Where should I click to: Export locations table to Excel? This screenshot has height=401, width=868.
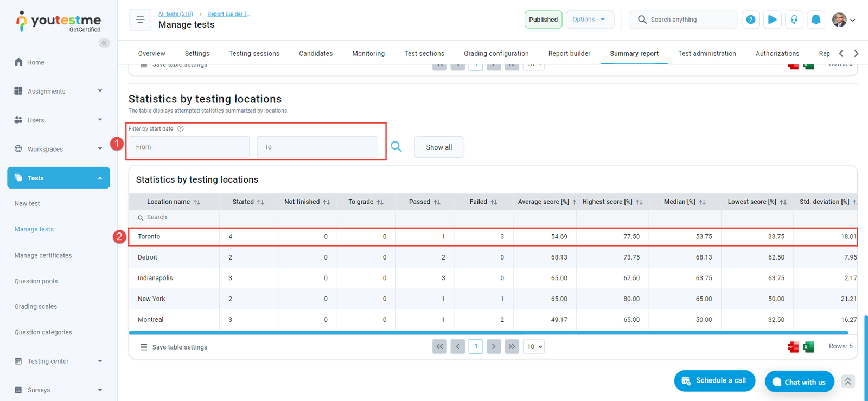click(x=808, y=347)
